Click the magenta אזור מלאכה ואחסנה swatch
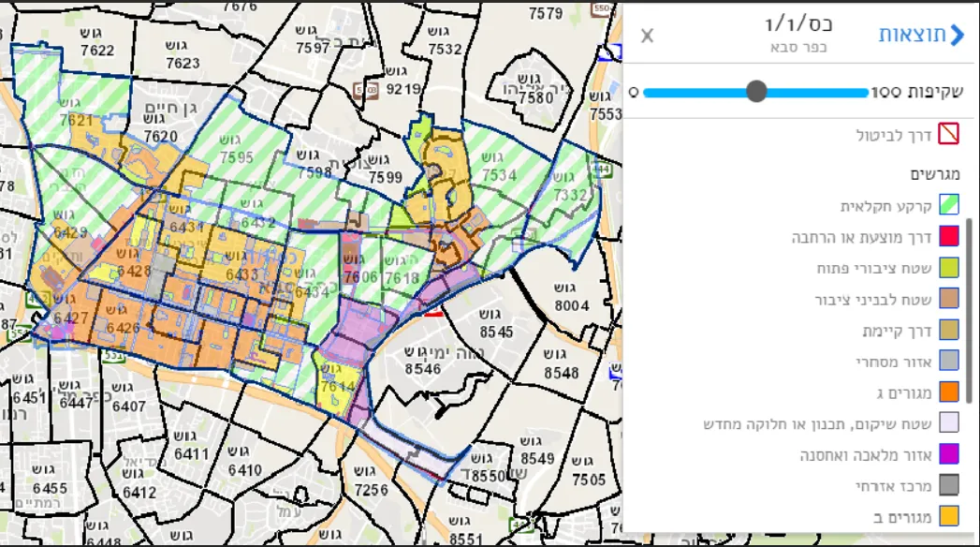980x547 pixels. coord(948,455)
